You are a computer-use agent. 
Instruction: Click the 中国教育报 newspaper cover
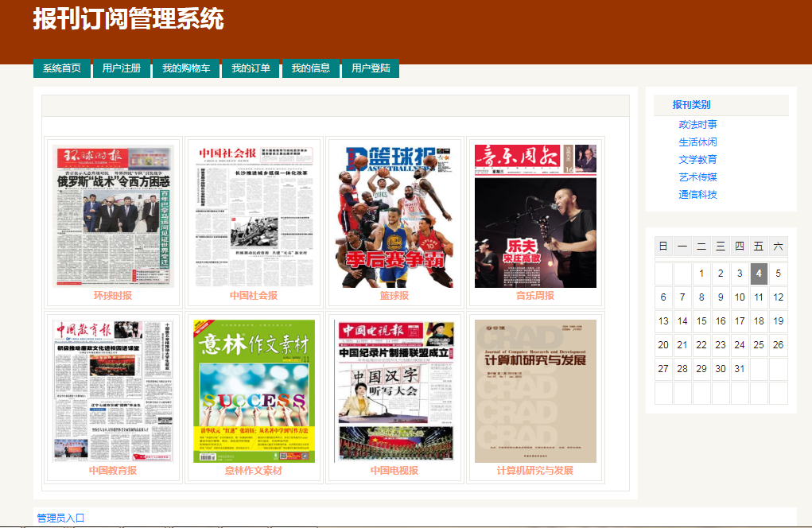(113, 390)
